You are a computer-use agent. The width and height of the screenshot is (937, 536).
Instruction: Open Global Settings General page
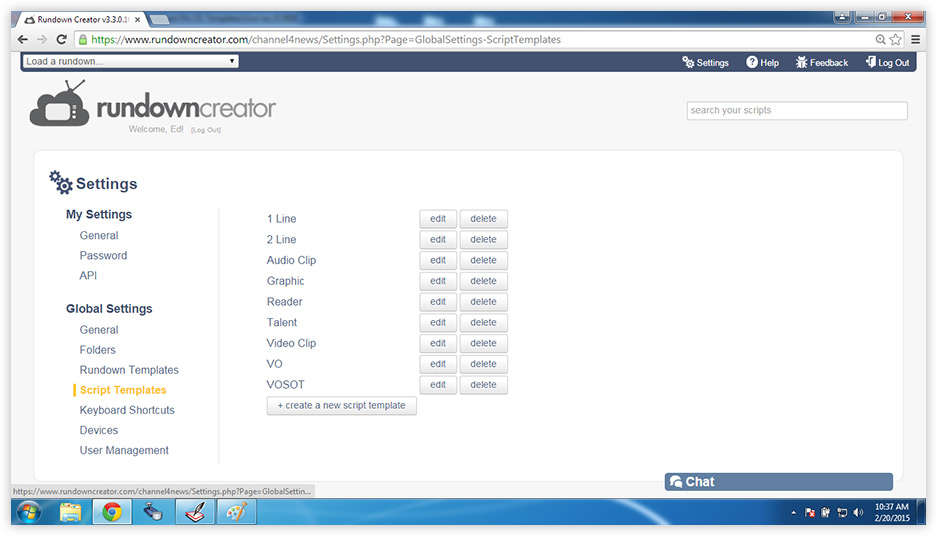pyautogui.click(x=99, y=330)
